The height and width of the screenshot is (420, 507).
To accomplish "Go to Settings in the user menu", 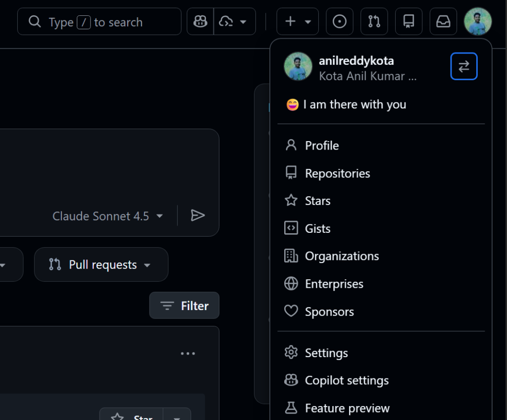I will pos(326,353).
